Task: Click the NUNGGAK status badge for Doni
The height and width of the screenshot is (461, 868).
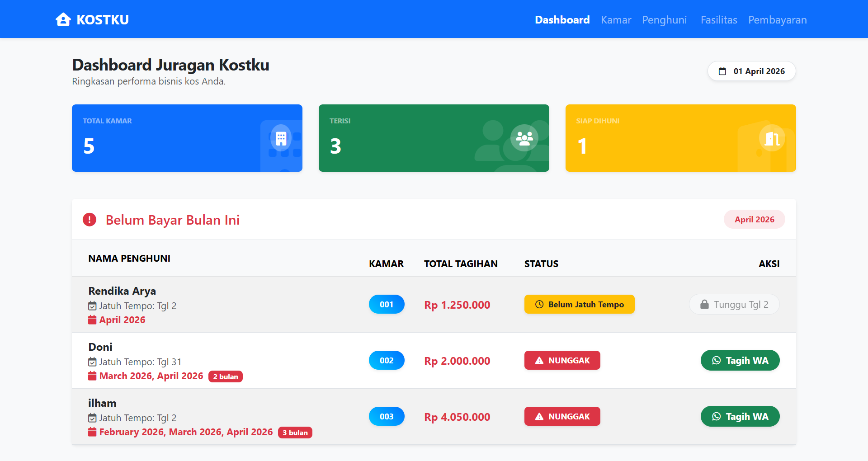Action: 562,360
